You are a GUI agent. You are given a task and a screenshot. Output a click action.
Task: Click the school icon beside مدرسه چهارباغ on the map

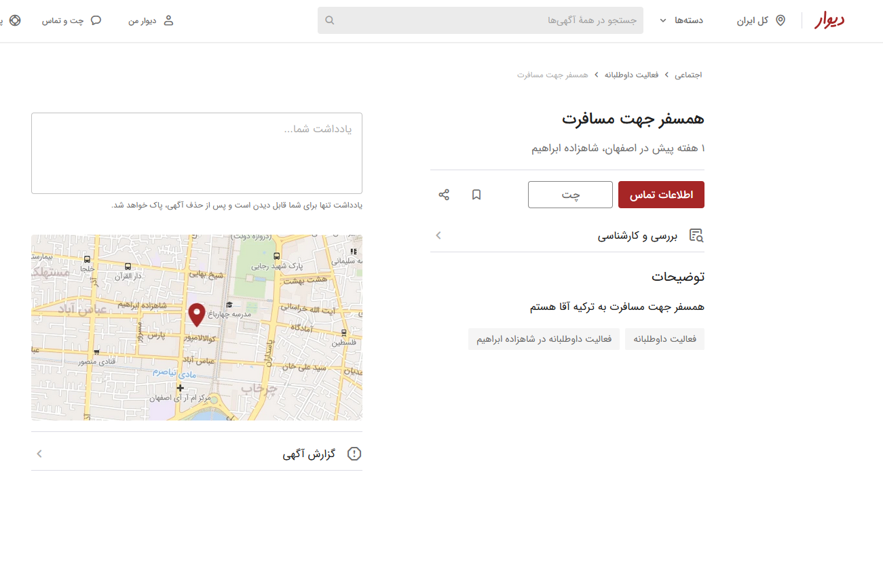point(229,305)
